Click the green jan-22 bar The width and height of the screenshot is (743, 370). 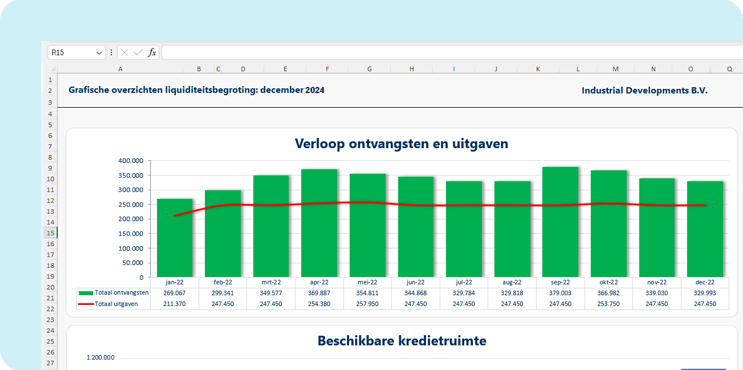pyautogui.click(x=175, y=238)
